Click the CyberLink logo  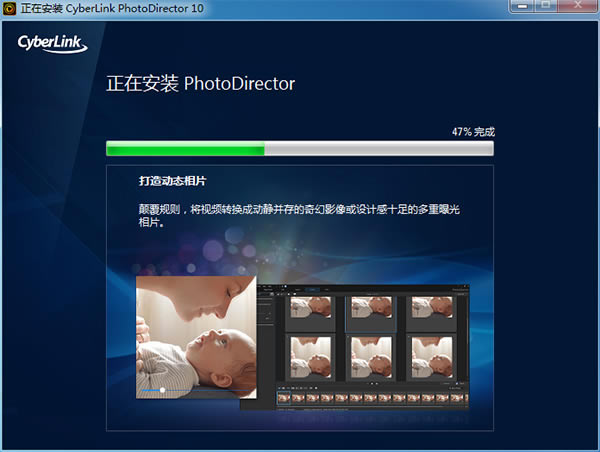click(x=52, y=44)
